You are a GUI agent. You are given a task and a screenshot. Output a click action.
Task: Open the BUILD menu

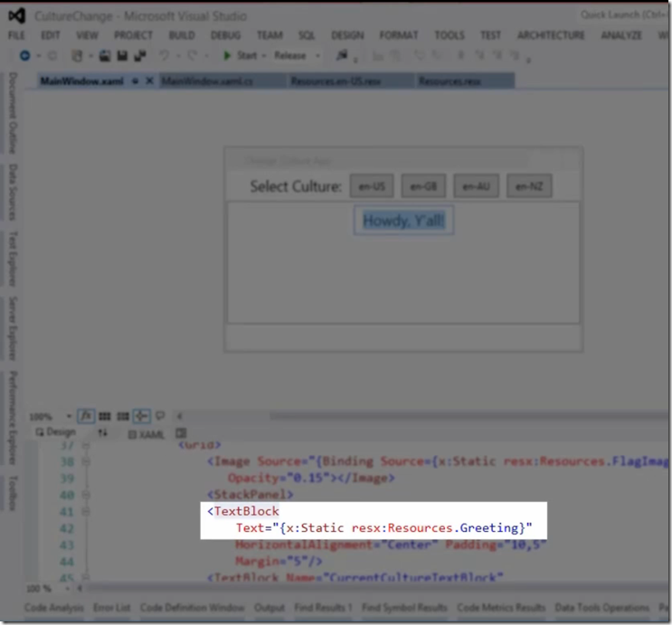(182, 35)
